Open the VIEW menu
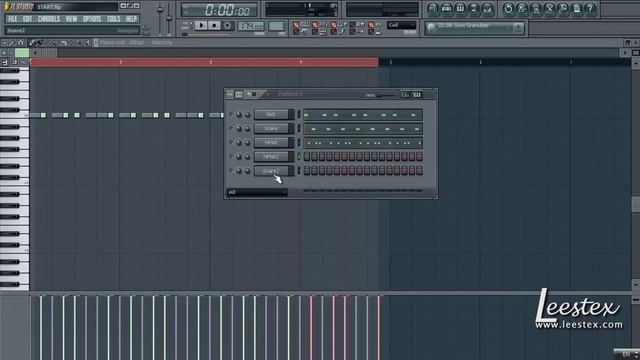The image size is (640, 360). coord(71,19)
